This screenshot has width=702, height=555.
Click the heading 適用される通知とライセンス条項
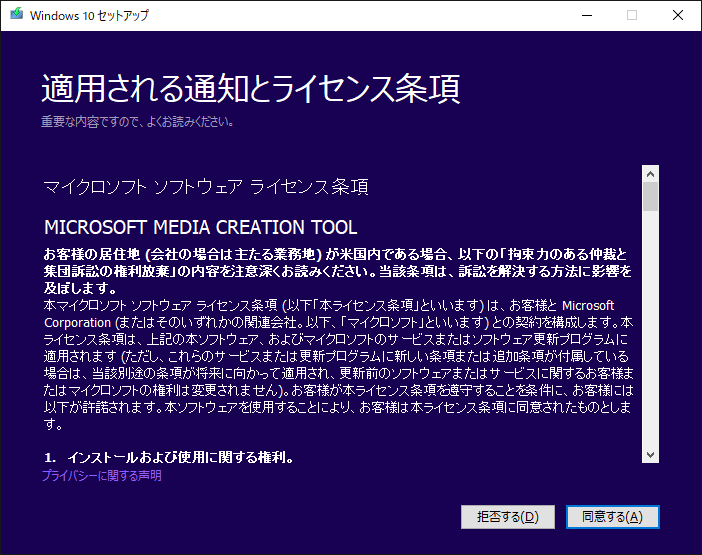(x=251, y=89)
